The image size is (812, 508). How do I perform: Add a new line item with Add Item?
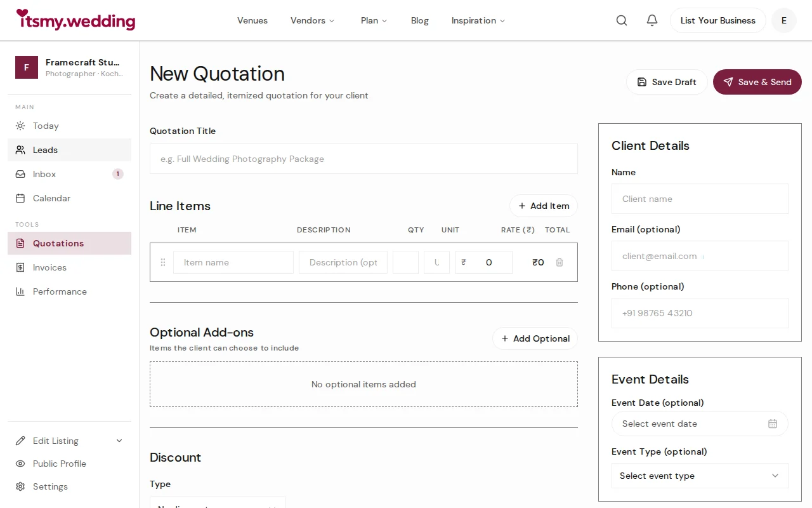tap(543, 206)
